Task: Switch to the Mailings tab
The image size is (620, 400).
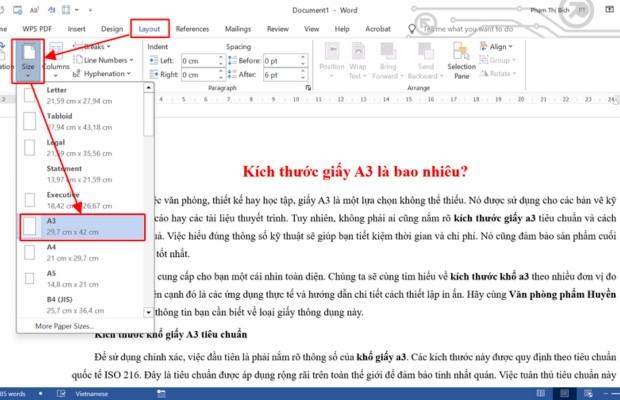Action: pos(238,29)
